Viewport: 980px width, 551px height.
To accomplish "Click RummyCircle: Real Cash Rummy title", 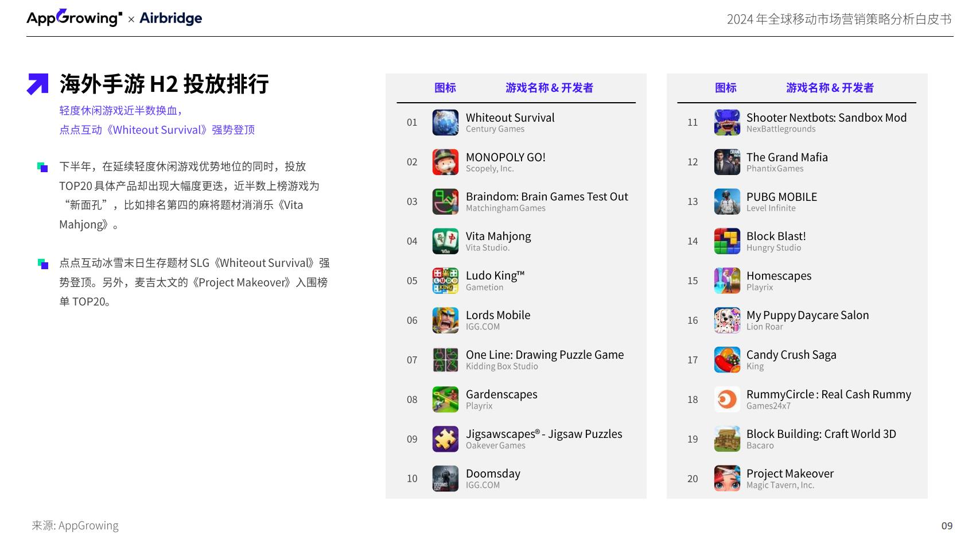I will (829, 394).
